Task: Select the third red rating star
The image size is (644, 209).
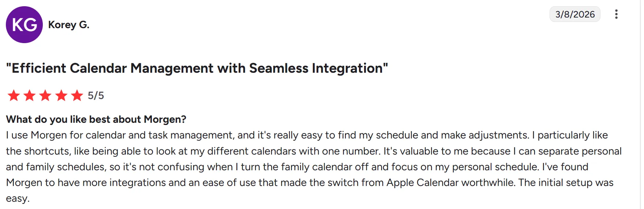Action: click(45, 95)
